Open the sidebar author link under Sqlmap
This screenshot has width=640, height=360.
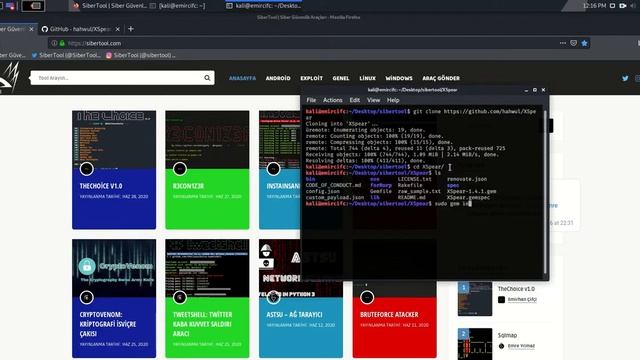tap(521, 346)
